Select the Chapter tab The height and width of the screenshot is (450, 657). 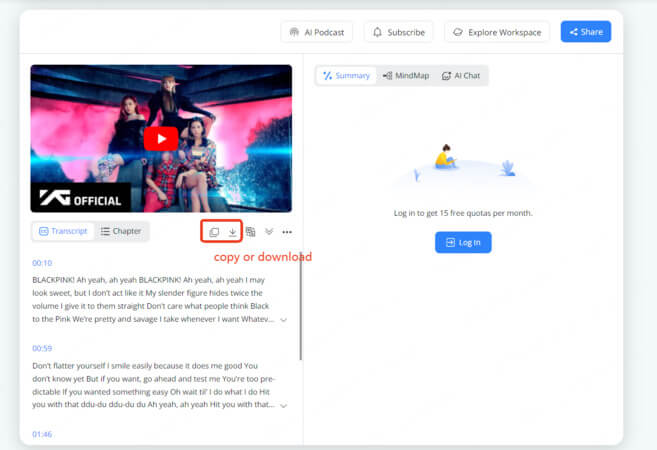point(121,231)
